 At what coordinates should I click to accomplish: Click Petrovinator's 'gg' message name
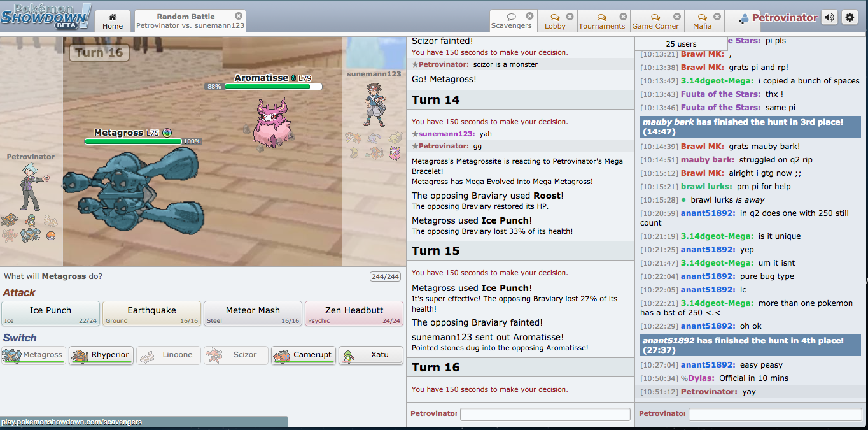444,146
